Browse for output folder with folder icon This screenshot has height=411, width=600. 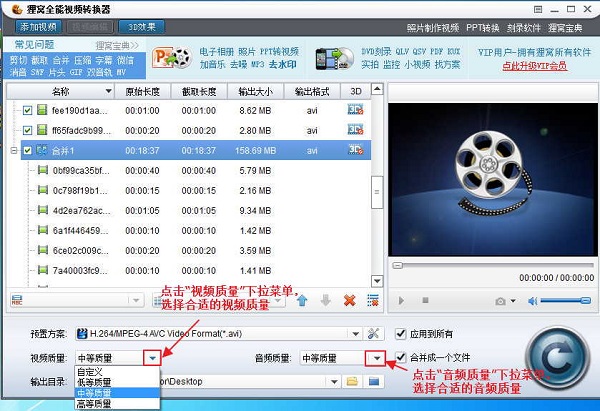coord(352,382)
